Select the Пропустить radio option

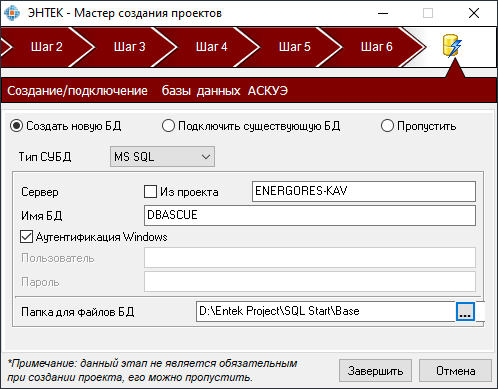pyautogui.click(x=387, y=126)
